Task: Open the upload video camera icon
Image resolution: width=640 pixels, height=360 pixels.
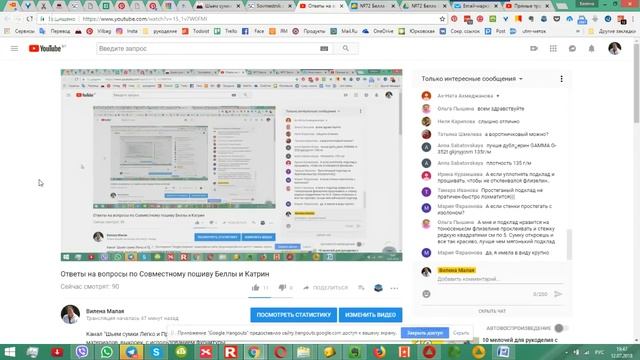Action: [533, 49]
